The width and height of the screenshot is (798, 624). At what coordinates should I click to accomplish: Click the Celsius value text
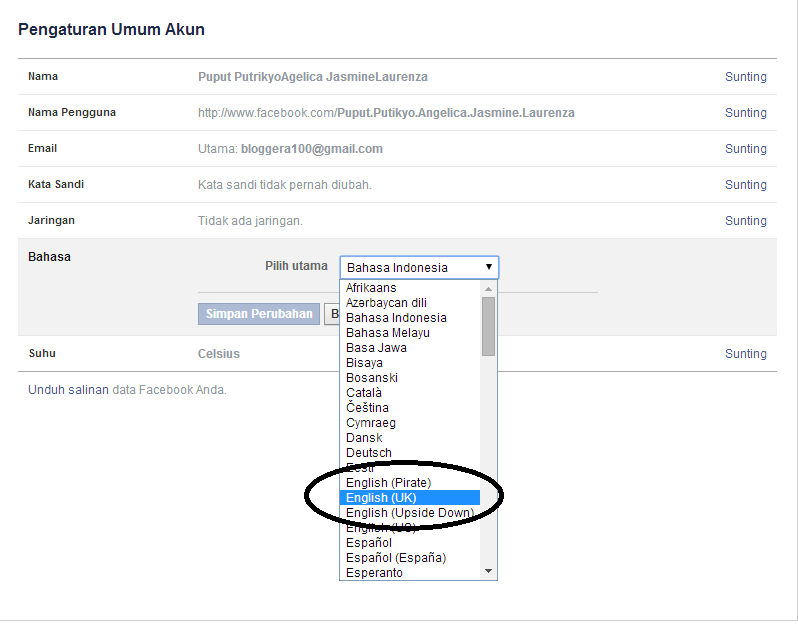coord(219,354)
